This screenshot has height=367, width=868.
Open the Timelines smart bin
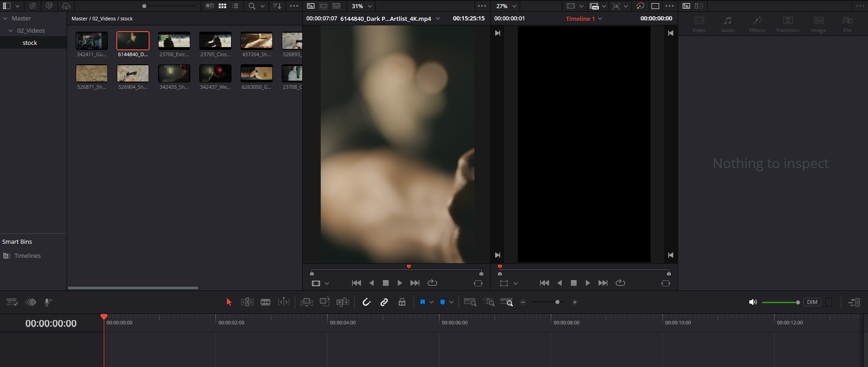pyautogui.click(x=27, y=256)
